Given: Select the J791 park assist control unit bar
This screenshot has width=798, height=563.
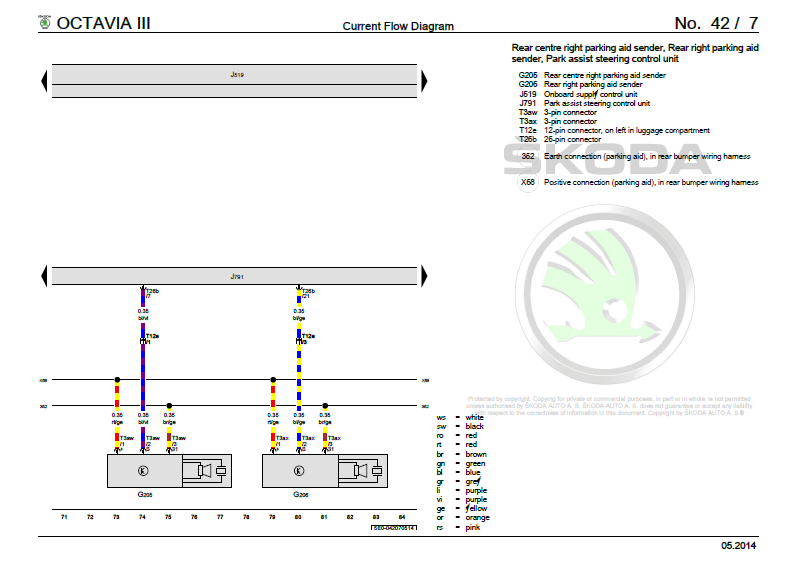Looking at the screenshot, I should [x=234, y=276].
